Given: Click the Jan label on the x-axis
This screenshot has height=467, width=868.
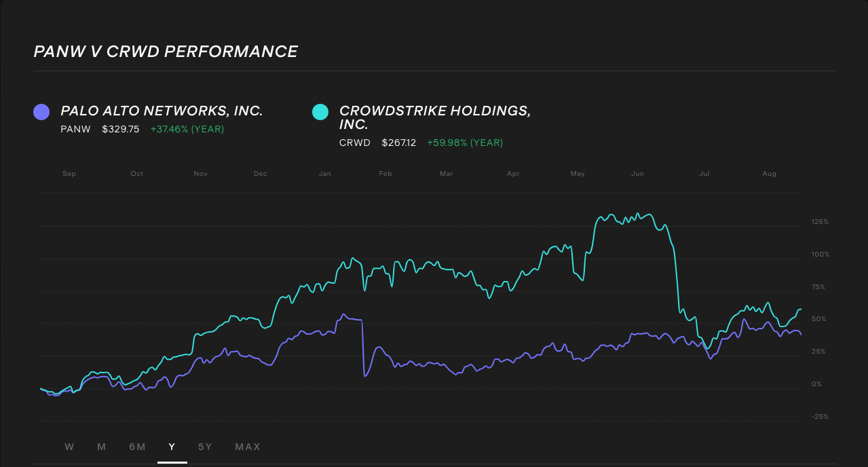Looking at the screenshot, I should 324,173.
